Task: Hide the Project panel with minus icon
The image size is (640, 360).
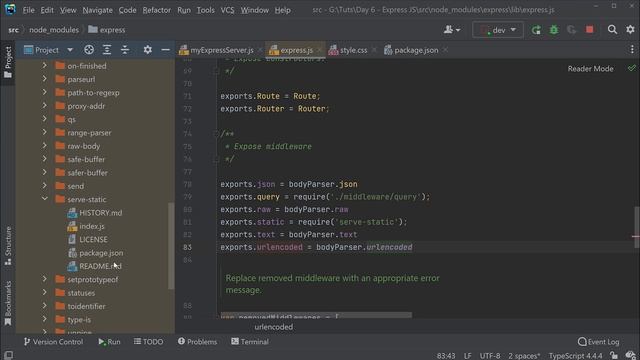Action: (165, 50)
